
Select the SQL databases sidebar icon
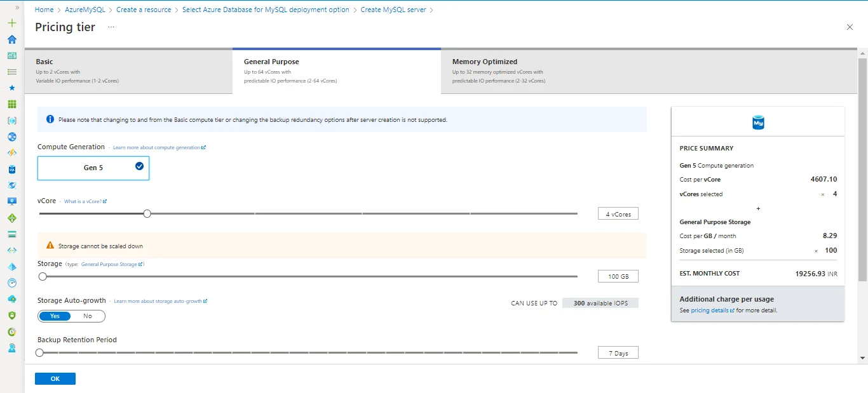[11, 169]
